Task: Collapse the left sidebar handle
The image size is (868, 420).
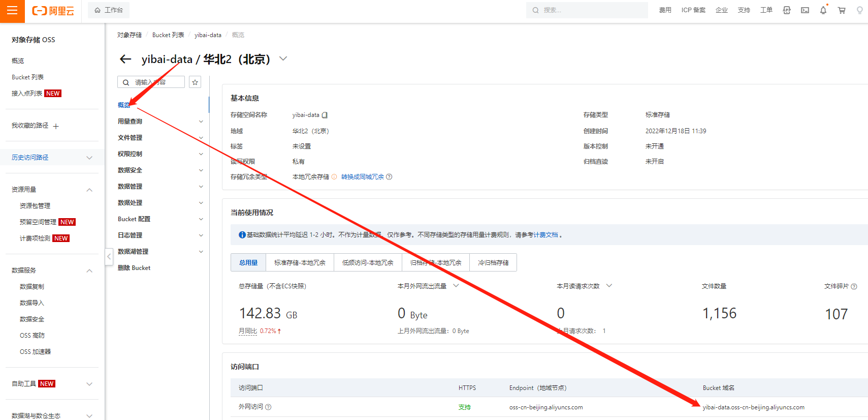Action: pyautogui.click(x=109, y=257)
